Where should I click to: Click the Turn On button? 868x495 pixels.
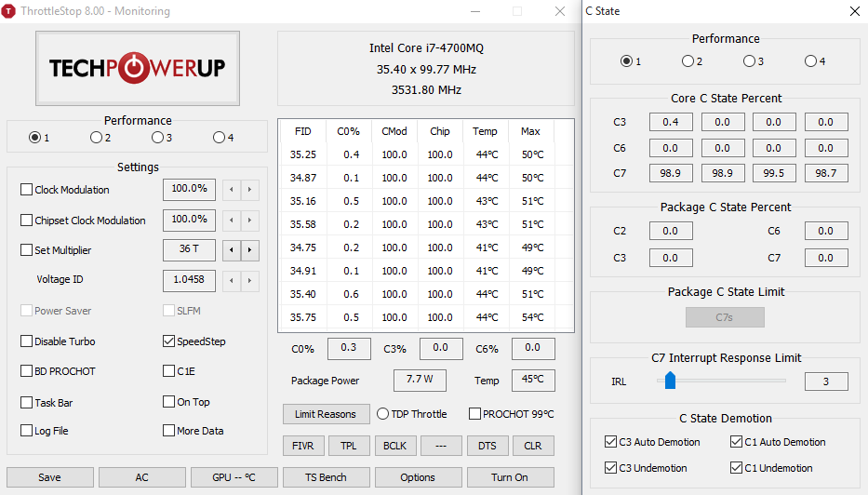coord(510,477)
